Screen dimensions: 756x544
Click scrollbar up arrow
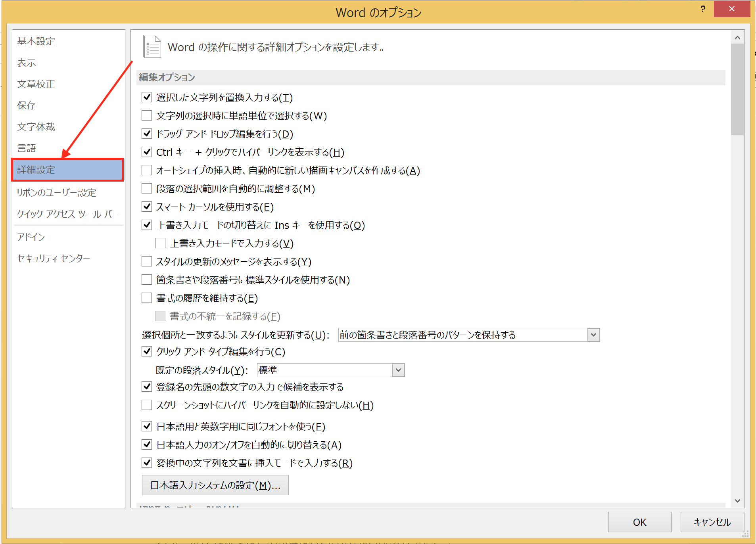coord(737,38)
